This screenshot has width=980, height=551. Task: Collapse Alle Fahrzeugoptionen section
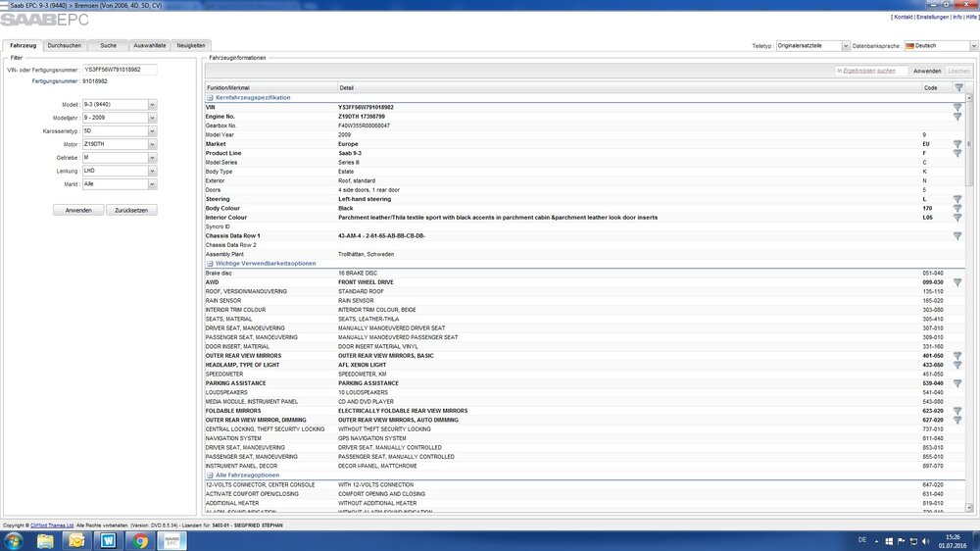(x=210, y=476)
